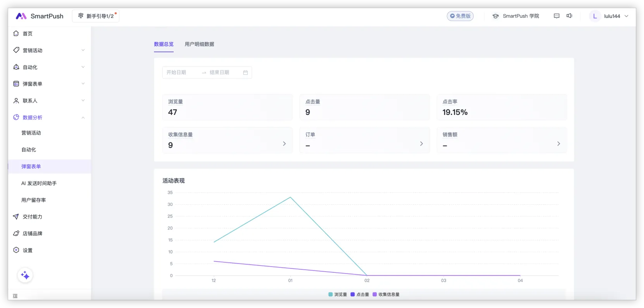
Task: Toggle 收集信息量 series in chart legend
Action: pos(386,294)
